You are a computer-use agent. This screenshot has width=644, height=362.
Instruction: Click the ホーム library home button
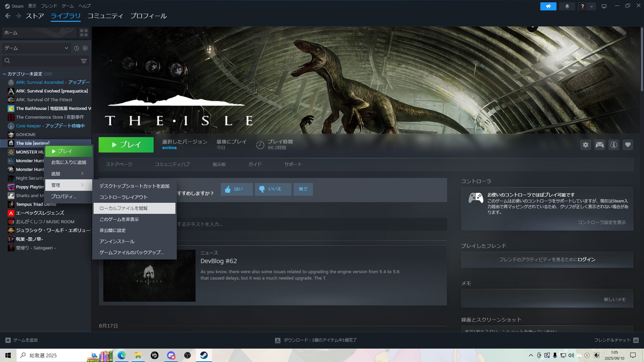point(39,33)
